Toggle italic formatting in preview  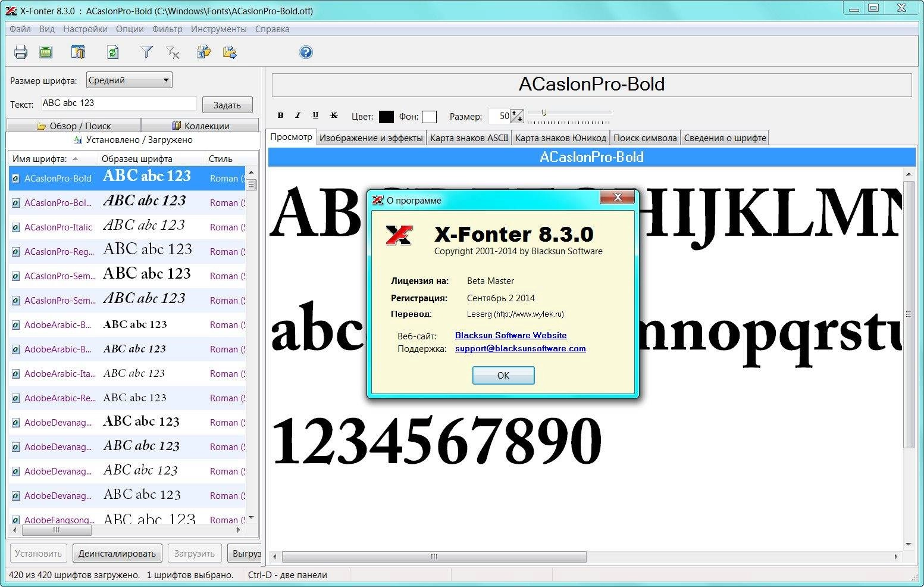(x=297, y=115)
